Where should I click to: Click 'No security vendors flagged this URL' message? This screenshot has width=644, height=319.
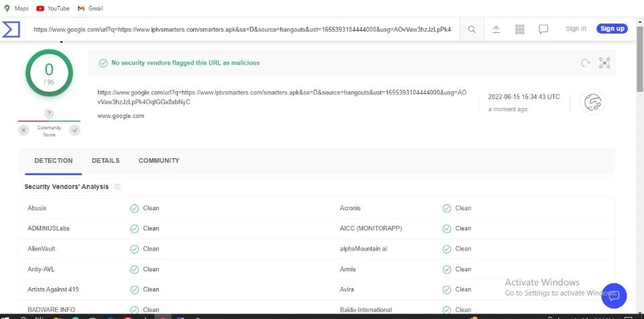coord(186,63)
